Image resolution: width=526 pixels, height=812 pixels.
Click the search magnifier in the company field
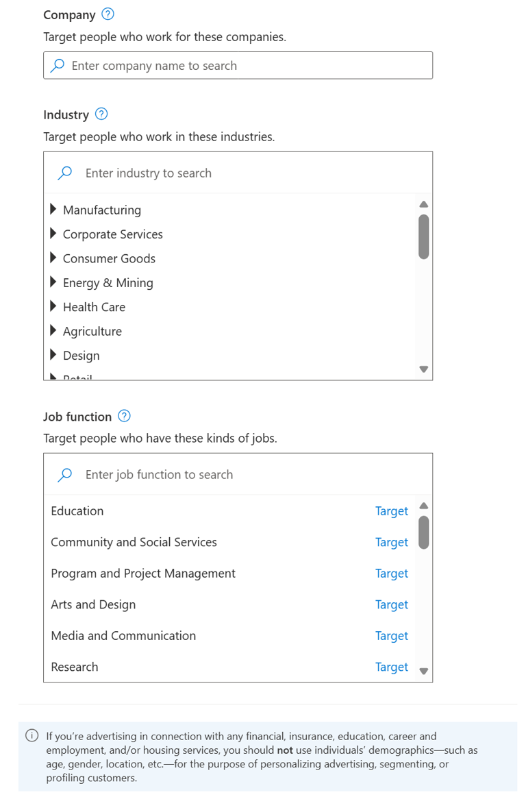point(58,65)
